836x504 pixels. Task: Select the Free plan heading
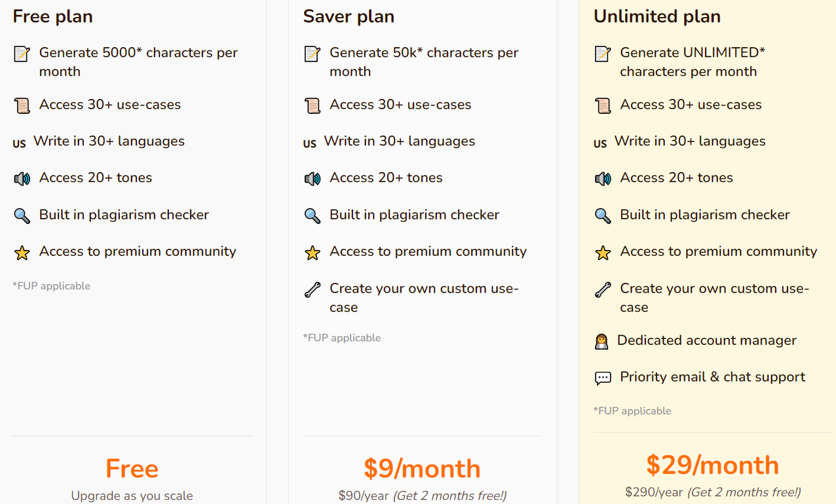52,16
